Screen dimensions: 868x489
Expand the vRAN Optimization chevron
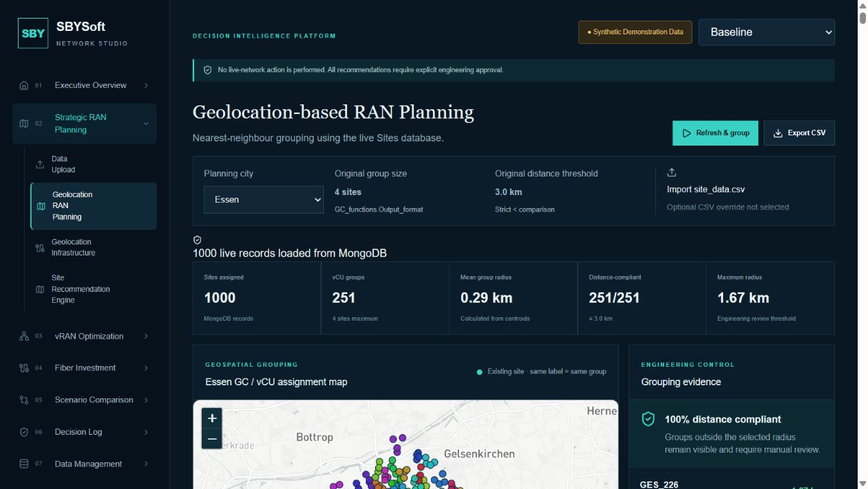(146, 337)
